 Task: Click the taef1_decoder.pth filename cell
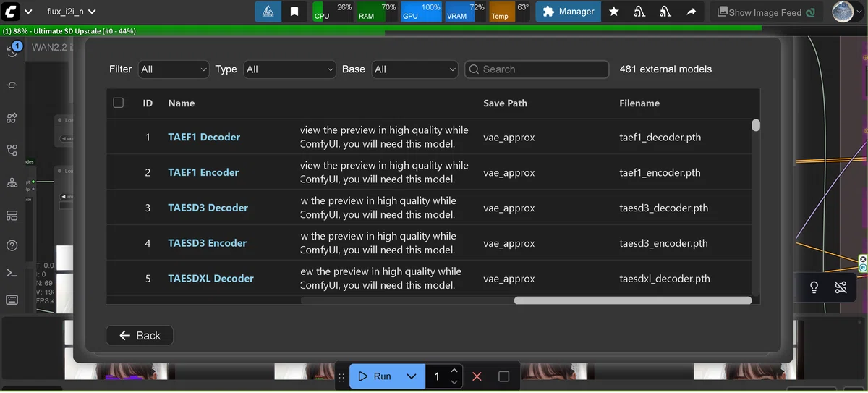(660, 137)
